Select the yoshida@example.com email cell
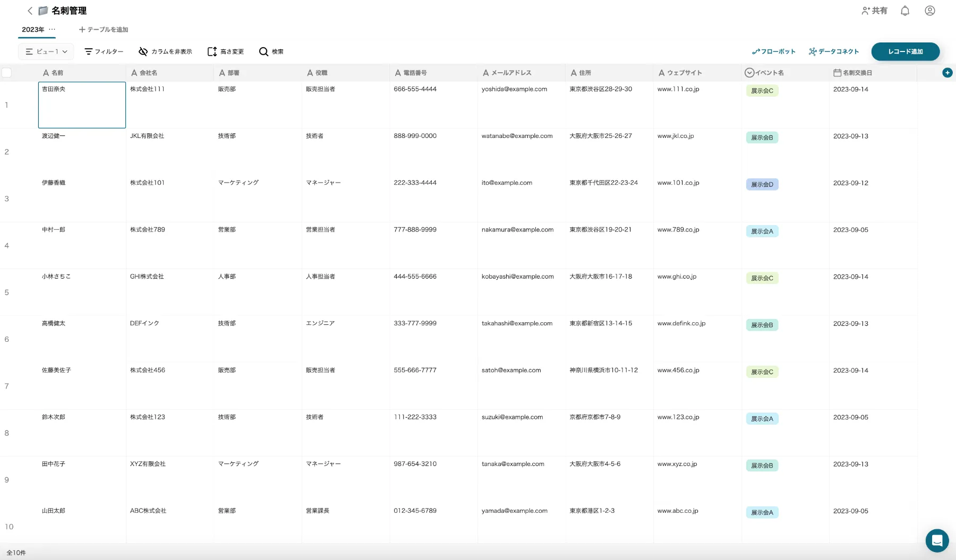This screenshot has width=956, height=560. 522,105
